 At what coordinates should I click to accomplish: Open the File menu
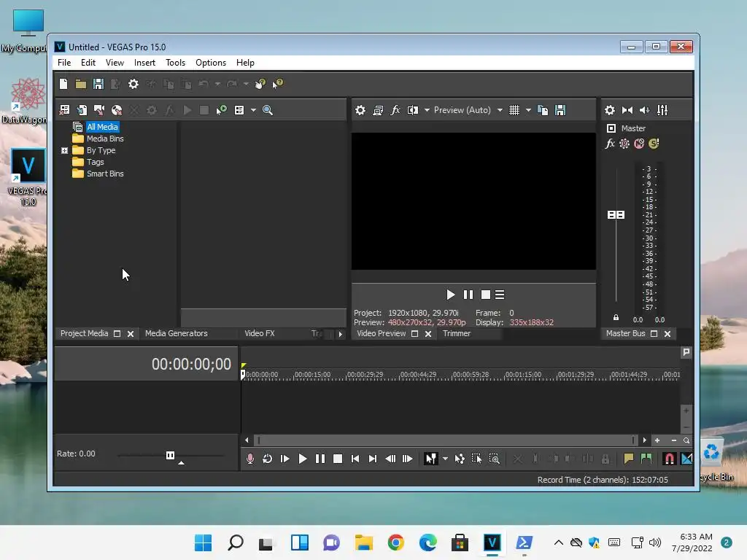tap(64, 63)
